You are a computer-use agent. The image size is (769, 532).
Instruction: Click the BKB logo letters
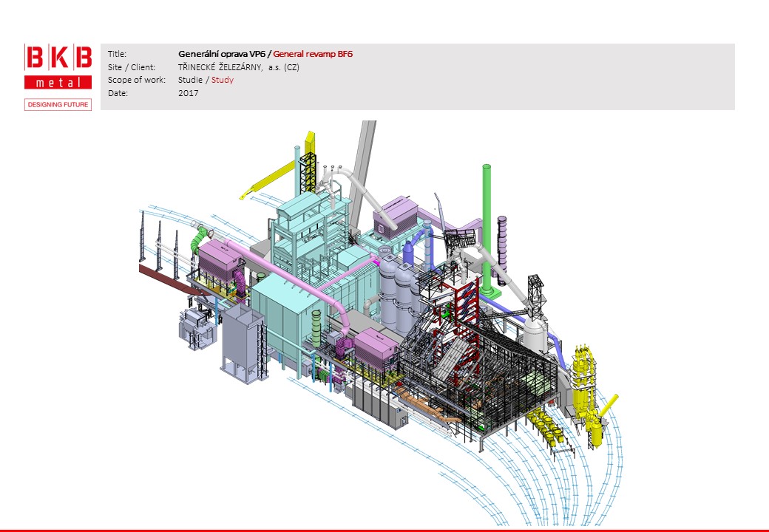[x=58, y=58]
